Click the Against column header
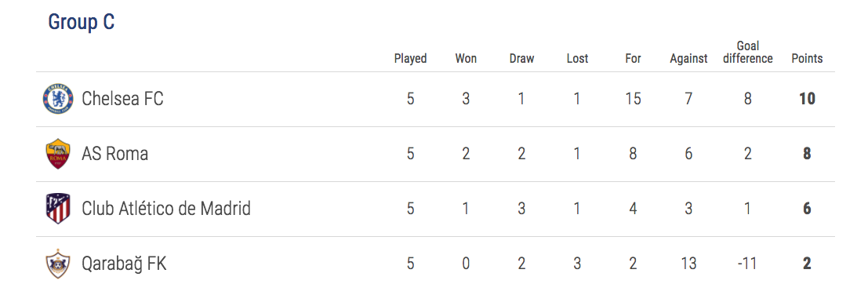This screenshot has width=868, height=295. (688, 58)
